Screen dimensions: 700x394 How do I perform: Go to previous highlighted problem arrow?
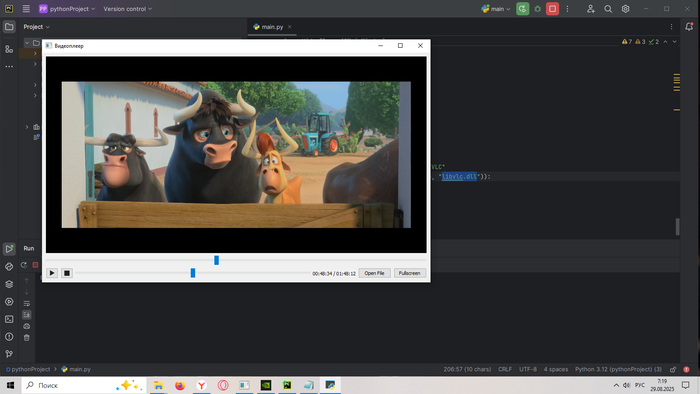(x=665, y=41)
